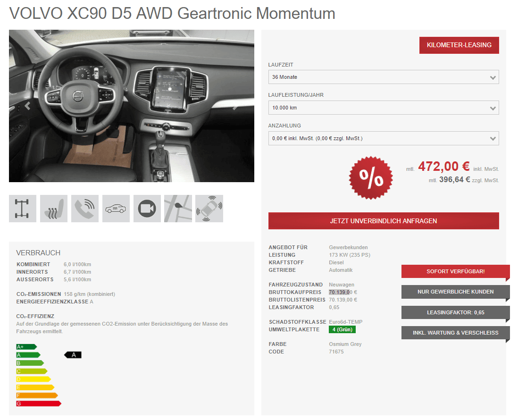Click the heated seats feature icon

pos(53,209)
